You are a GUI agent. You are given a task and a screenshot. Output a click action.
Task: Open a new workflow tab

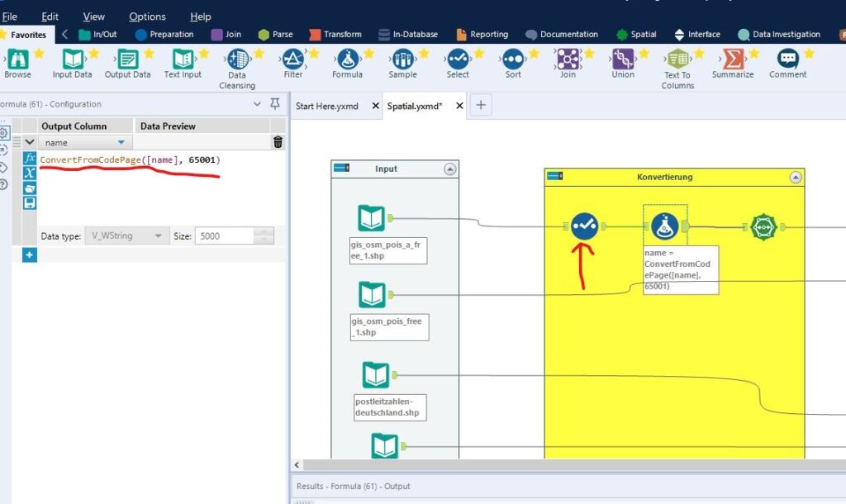click(481, 105)
